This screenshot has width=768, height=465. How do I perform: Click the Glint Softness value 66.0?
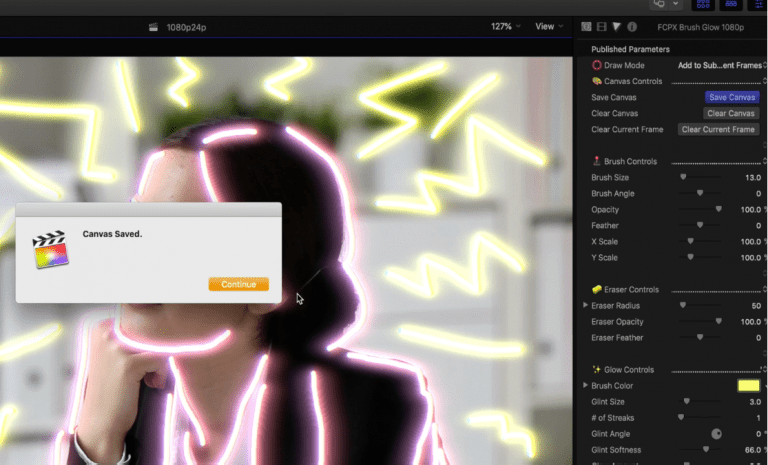(753, 450)
